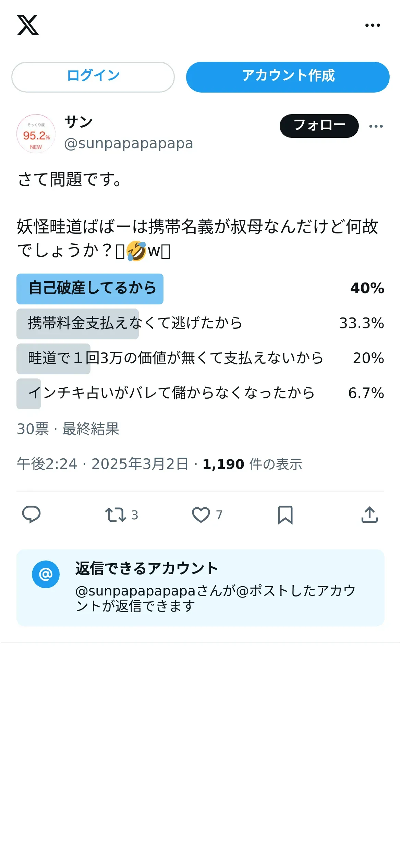
Task: Select the インチキ占いがバレて poll option
Action: (200, 394)
